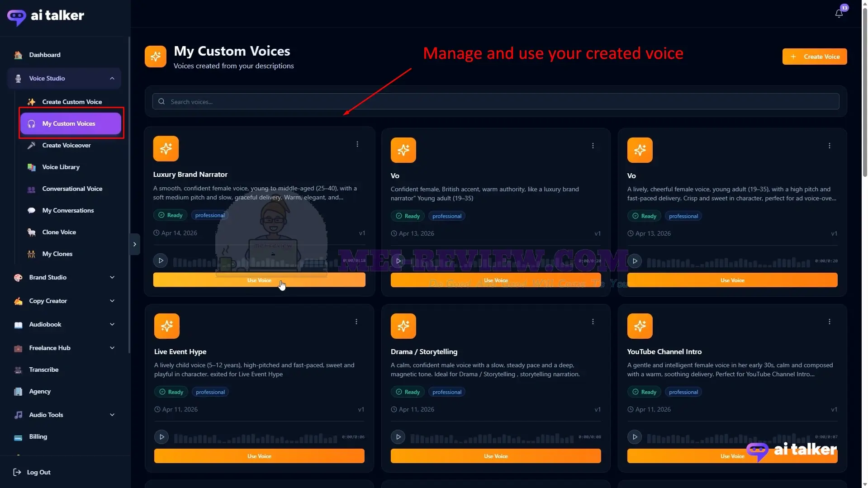This screenshot has width=868, height=488.
Task: Open the Voice Library
Action: [71, 167]
